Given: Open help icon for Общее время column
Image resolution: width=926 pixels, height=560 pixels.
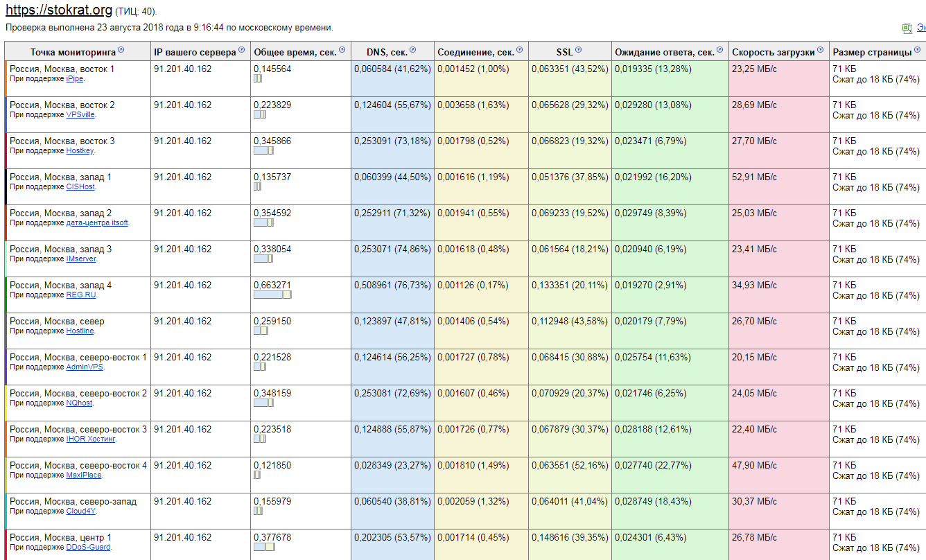Looking at the screenshot, I should pos(342,50).
